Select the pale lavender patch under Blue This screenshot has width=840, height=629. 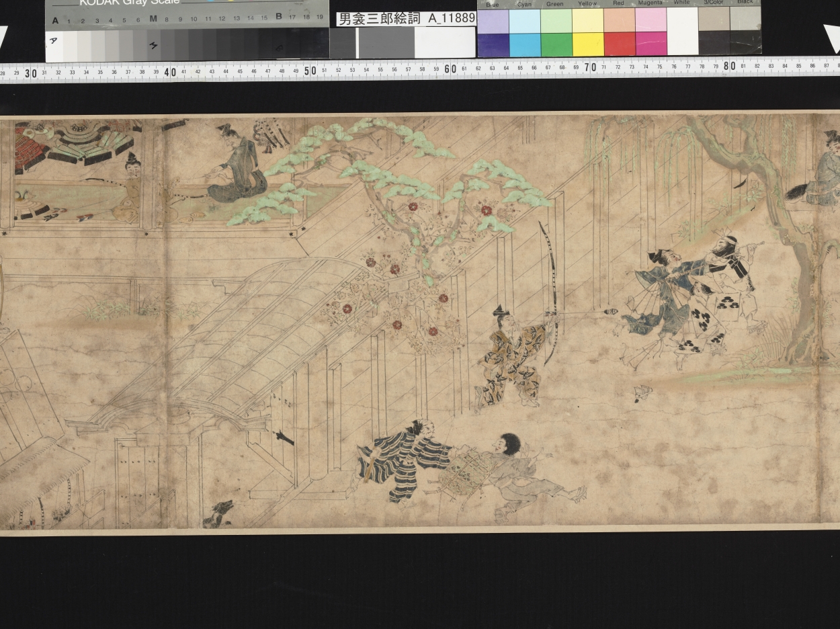[493, 21]
